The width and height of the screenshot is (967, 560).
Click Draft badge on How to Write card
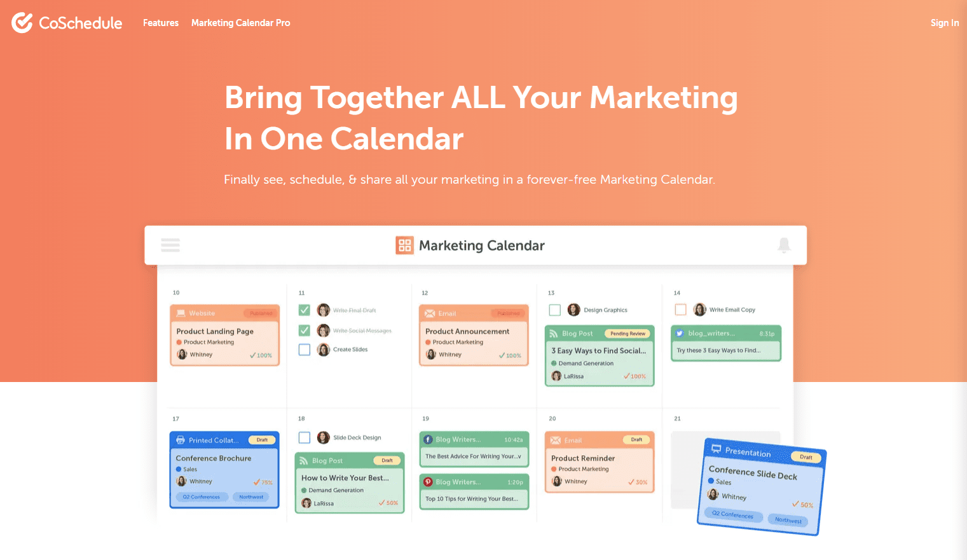pyautogui.click(x=387, y=460)
